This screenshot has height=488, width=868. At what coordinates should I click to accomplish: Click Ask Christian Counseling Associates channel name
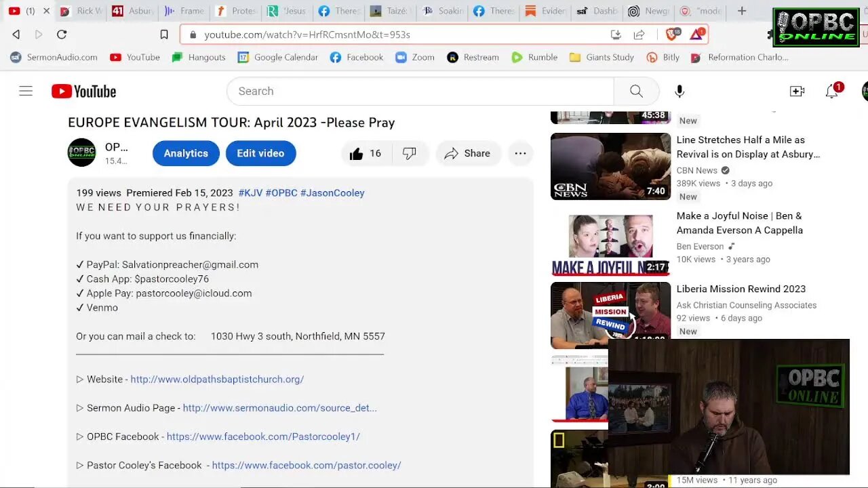pyautogui.click(x=746, y=306)
